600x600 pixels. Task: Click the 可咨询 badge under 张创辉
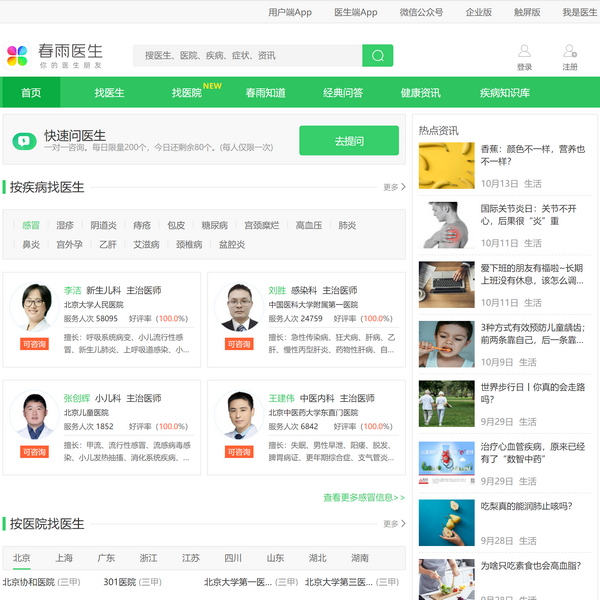pyautogui.click(x=34, y=452)
